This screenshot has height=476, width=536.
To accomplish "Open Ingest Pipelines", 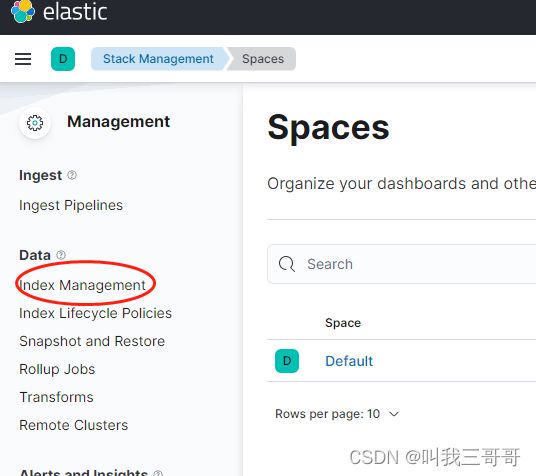I will click(x=71, y=205).
